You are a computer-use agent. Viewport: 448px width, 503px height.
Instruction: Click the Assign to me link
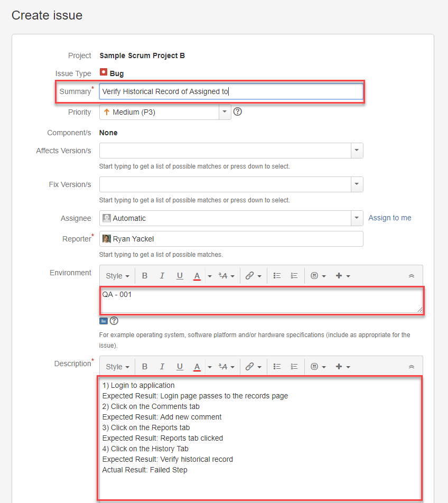click(x=389, y=218)
